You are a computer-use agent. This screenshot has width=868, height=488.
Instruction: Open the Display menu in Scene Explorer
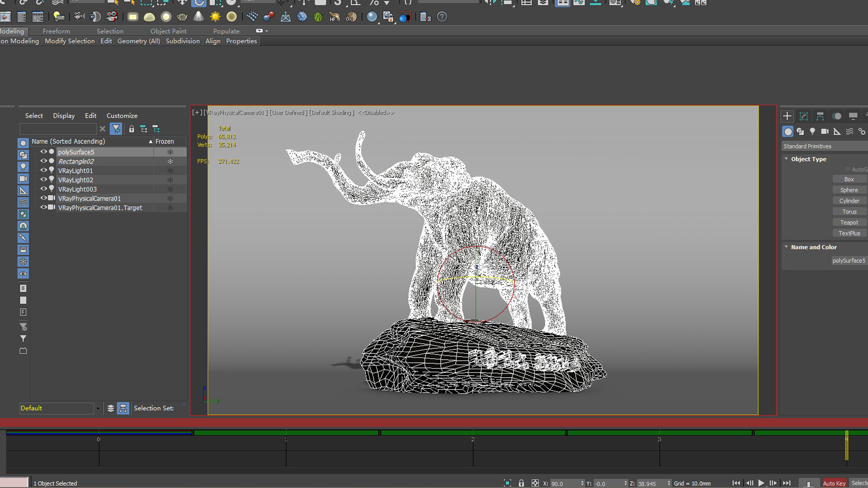coord(64,116)
